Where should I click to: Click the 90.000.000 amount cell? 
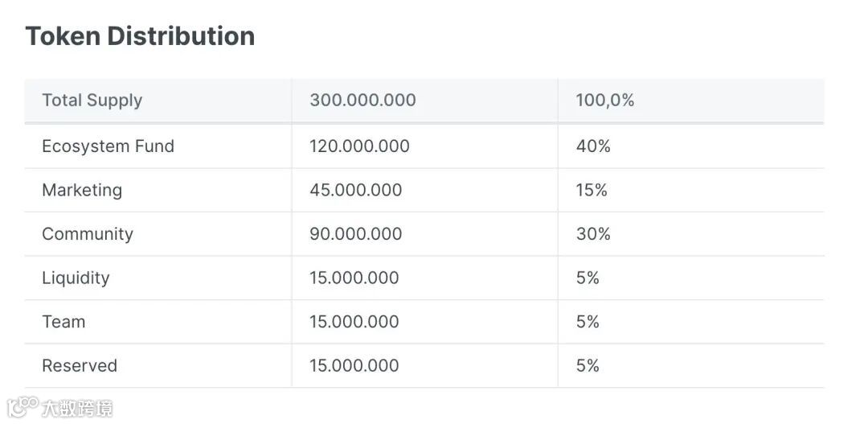click(355, 234)
